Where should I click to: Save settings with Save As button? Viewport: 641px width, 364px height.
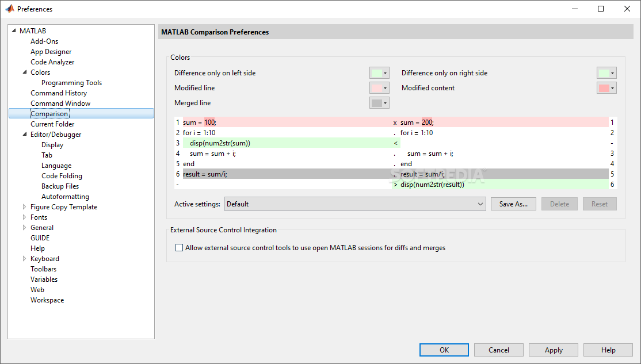pyautogui.click(x=513, y=204)
